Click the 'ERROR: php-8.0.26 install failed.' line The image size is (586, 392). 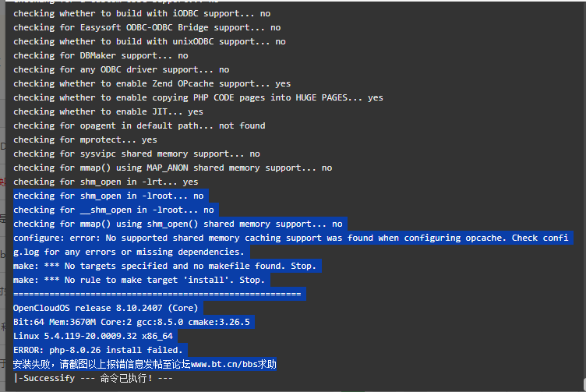coord(98,350)
